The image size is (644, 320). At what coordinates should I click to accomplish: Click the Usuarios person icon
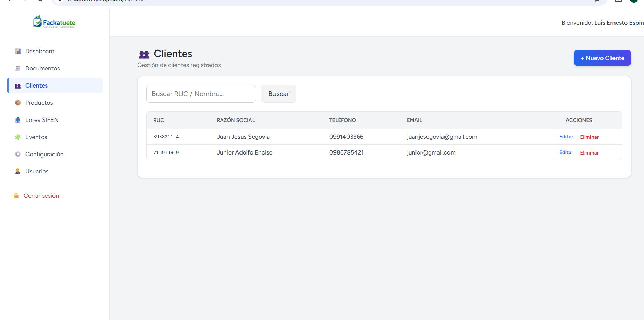[x=18, y=171]
